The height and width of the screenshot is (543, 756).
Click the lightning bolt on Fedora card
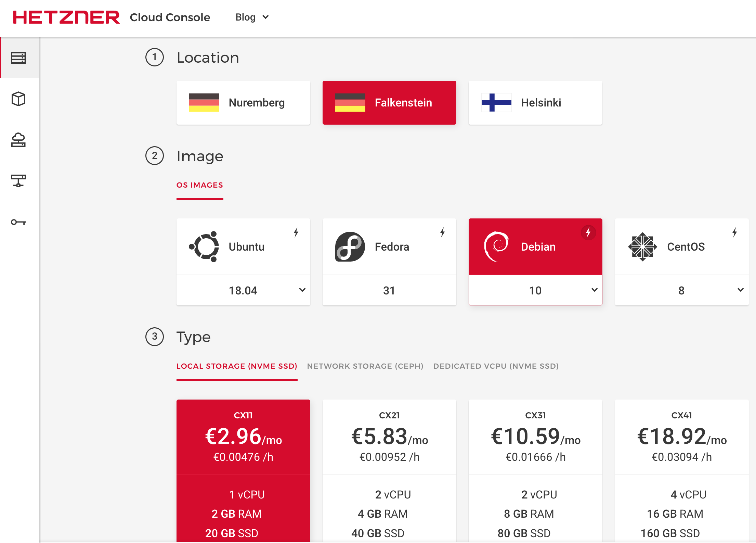tap(442, 232)
